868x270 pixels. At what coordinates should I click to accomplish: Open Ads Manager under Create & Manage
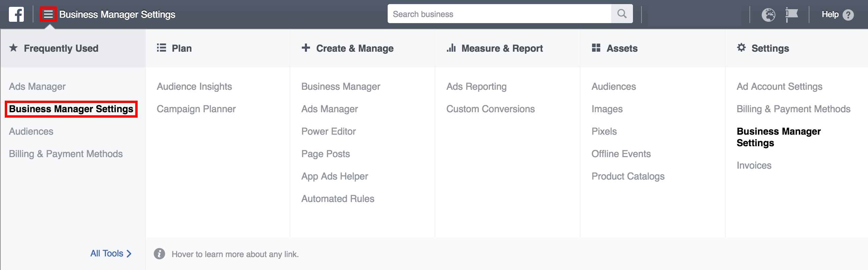(329, 109)
